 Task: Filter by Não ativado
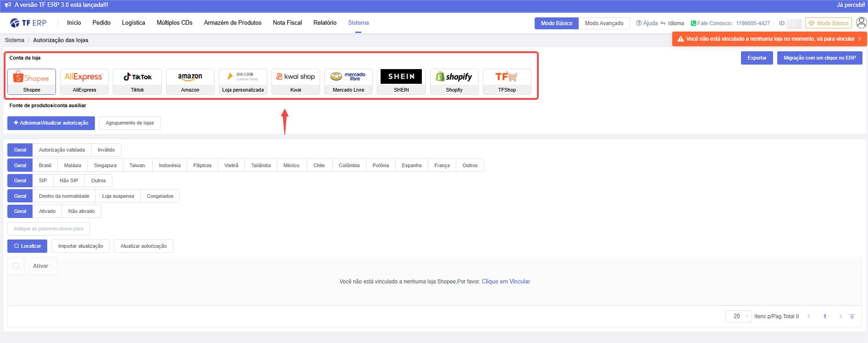[x=82, y=211]
